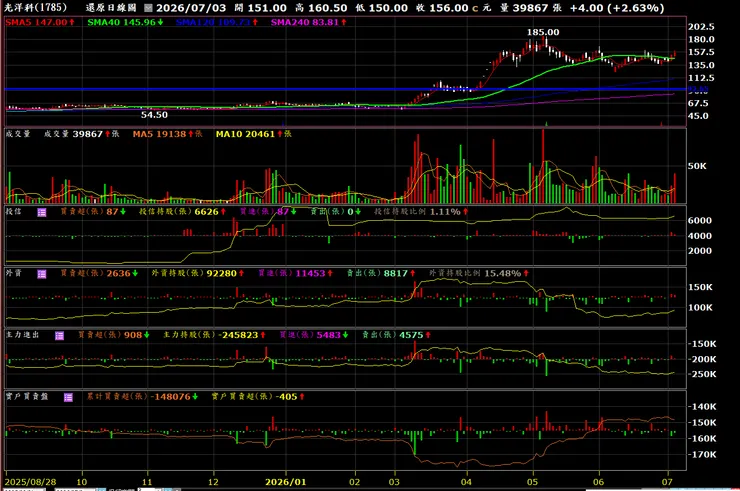The height and width of the screenshot is (491, 740).
Task: Click the 還原日線圖 chart type label
Action: (111, 8)
